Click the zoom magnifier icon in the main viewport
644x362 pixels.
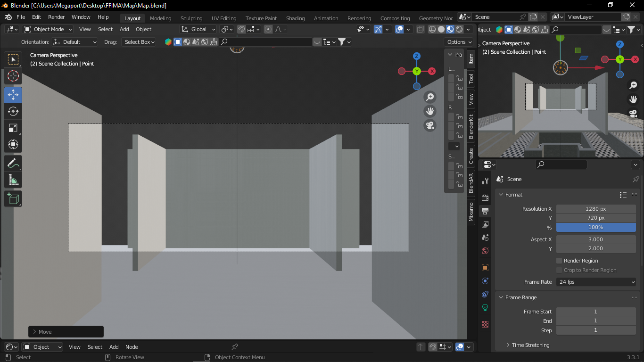[430, 97]
